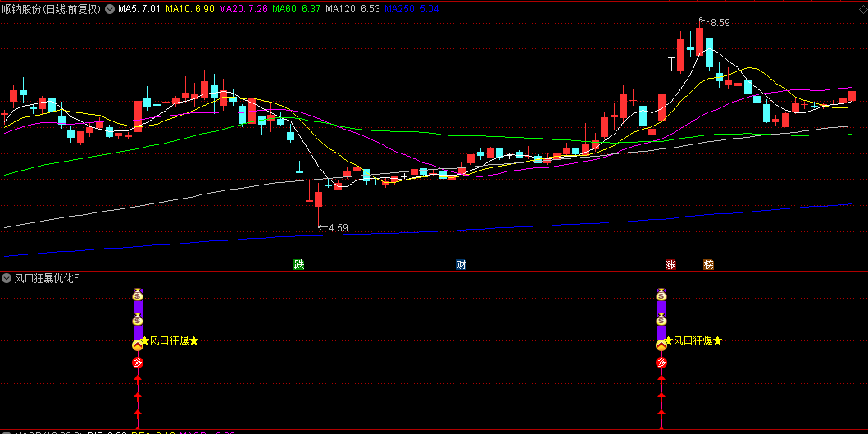Click highest red arrow below right 多 icon
Image resolution: width=868 pixels, height=434 pixels.
point(661,378)
